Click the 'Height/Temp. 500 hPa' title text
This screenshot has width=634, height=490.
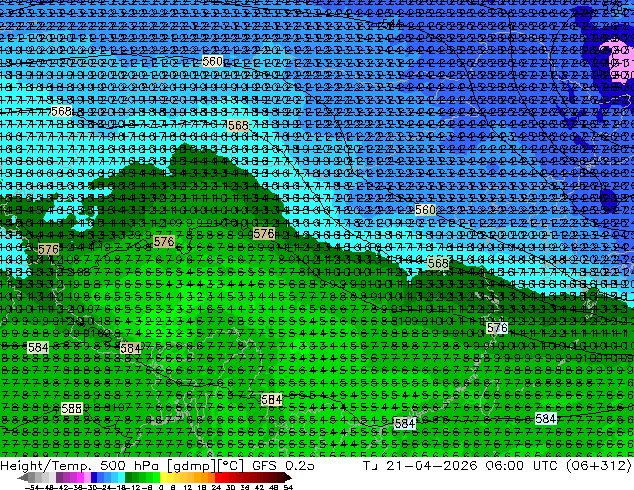point(80,466)
